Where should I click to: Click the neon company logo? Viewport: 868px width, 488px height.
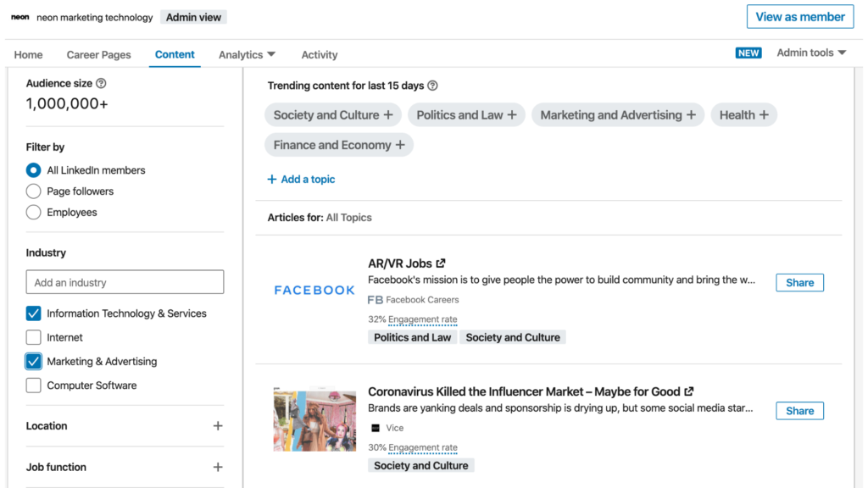click(20, 17)
